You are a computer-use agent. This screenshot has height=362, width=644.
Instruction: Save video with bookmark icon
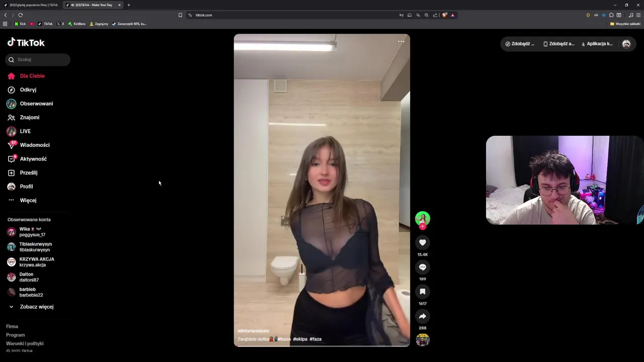point(423,292)
